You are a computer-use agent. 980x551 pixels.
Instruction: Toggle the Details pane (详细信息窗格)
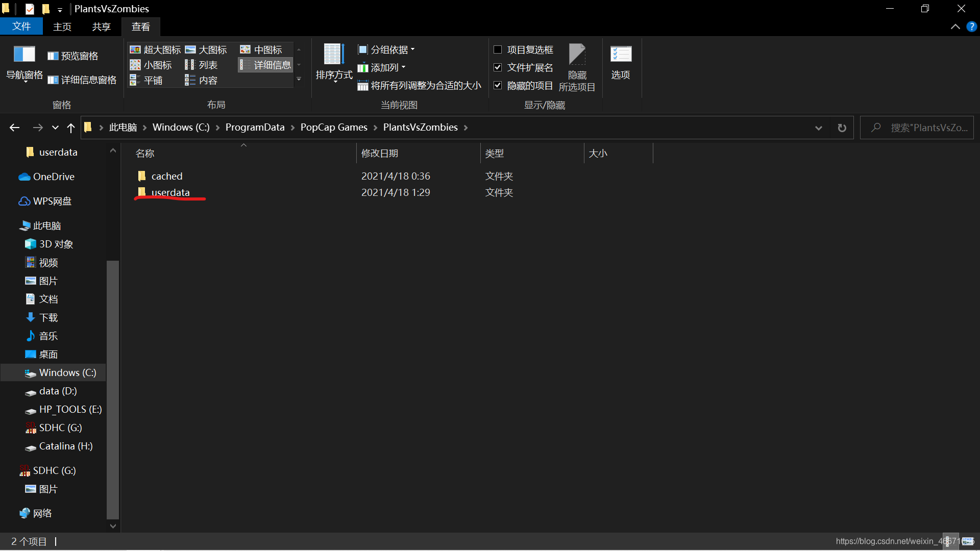pyautogui.click(x=82, y=80)
